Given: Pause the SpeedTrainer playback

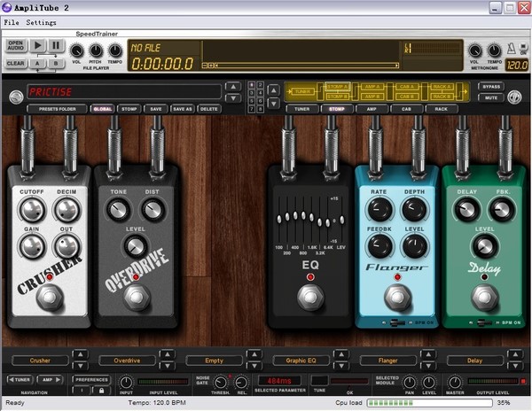Looking at the screenshot, I should pyautogui.click(x=56, y=45).
